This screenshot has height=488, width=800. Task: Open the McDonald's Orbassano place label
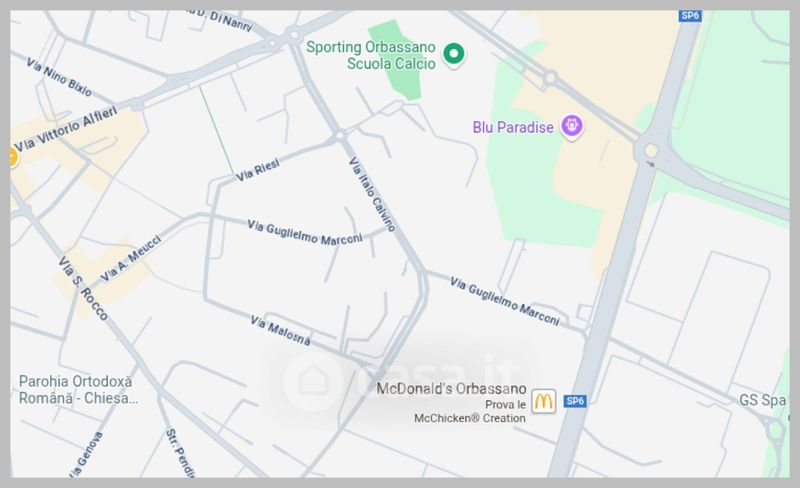pos(451,388)
